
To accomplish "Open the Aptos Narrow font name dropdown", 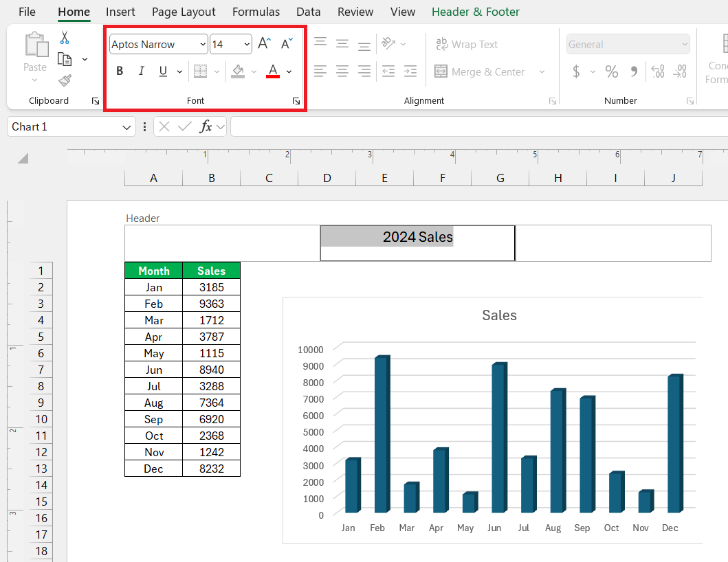I will (x=202, y=45).
